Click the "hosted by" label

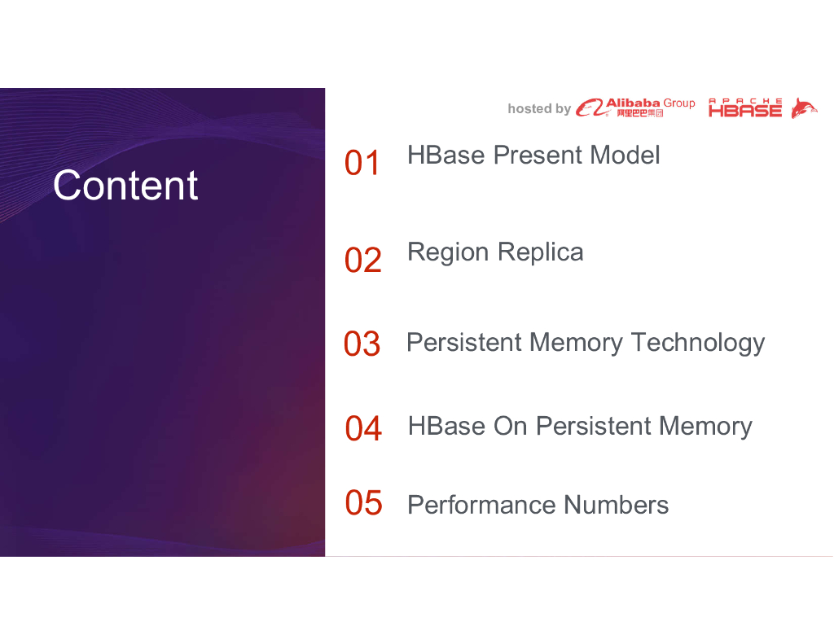(539, 108)
